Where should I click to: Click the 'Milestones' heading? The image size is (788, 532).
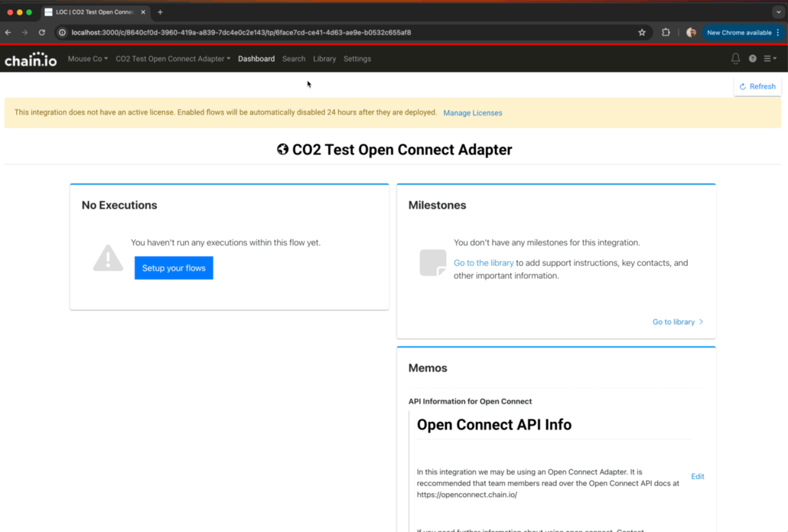click(x=437, y=206)
